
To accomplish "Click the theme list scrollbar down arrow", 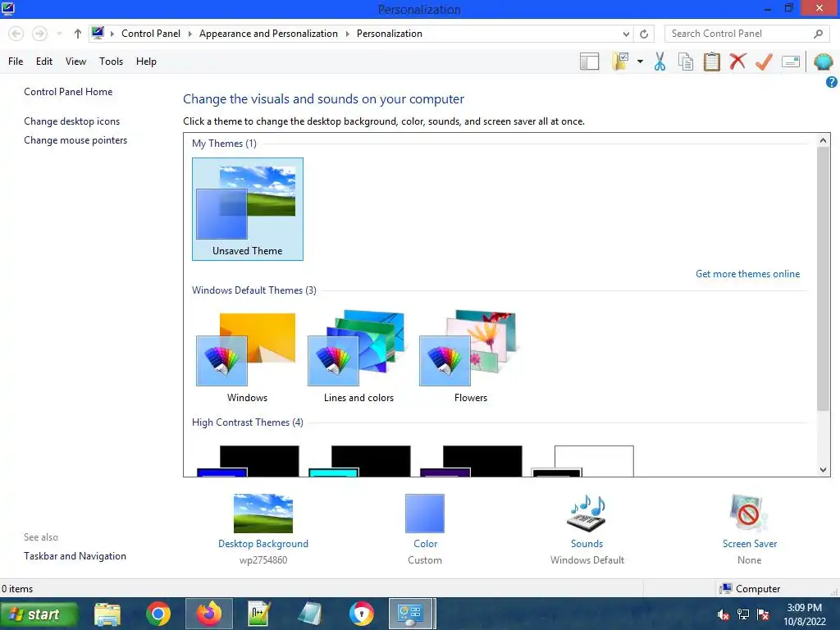I will click(823, 470).
